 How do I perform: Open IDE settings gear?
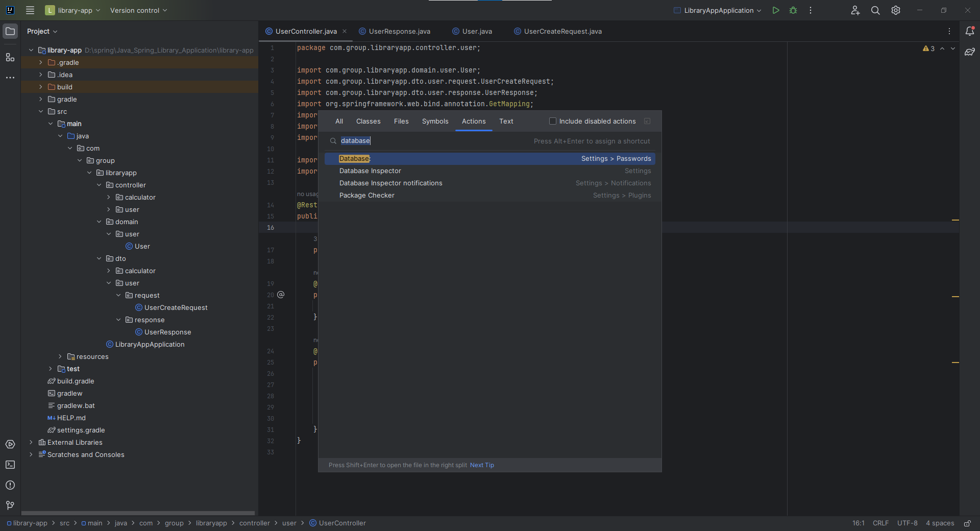click(x=896, y=10)
